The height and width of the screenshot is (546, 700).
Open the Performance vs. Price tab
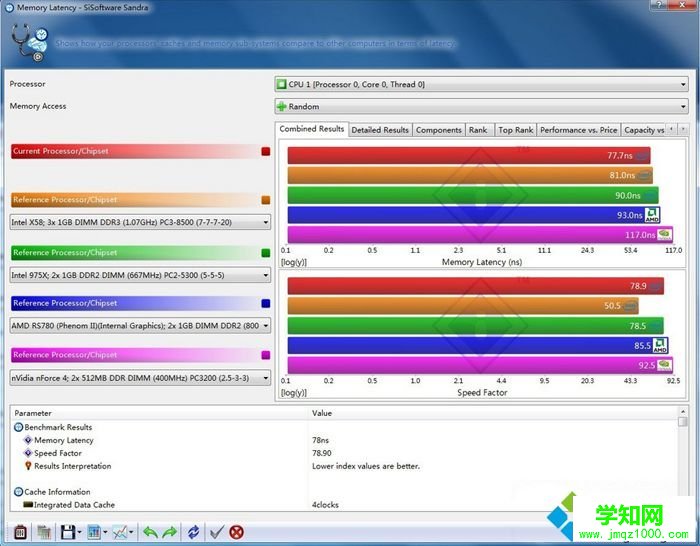click(x=579, y=130)
